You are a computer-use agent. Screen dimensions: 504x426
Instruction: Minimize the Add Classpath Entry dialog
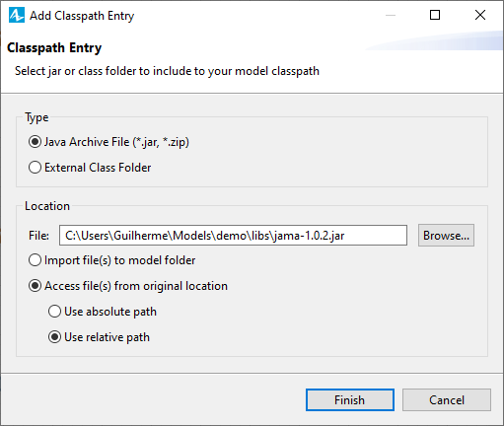[x=391, y=15]
